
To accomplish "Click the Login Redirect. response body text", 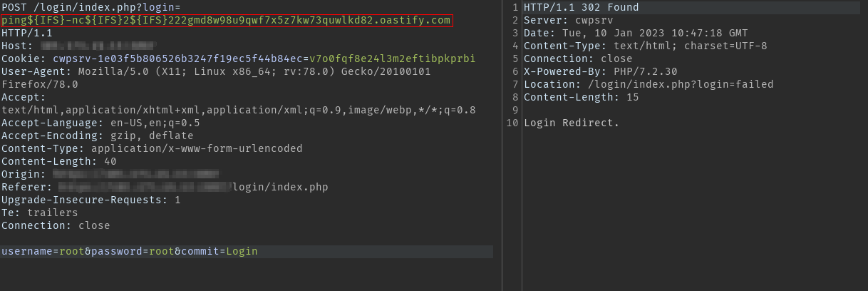I will click(572, 123).
